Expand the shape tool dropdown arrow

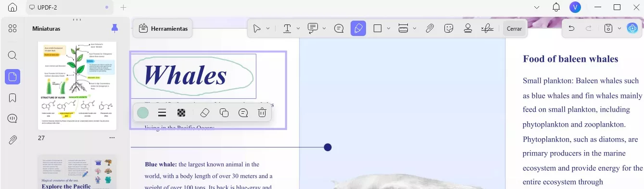tap(388, 28)
